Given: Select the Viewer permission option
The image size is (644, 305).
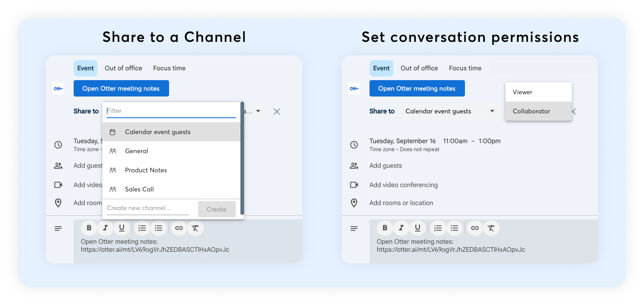Looking at the screenshot, I should pyautogui.click(x=523, y=92).
